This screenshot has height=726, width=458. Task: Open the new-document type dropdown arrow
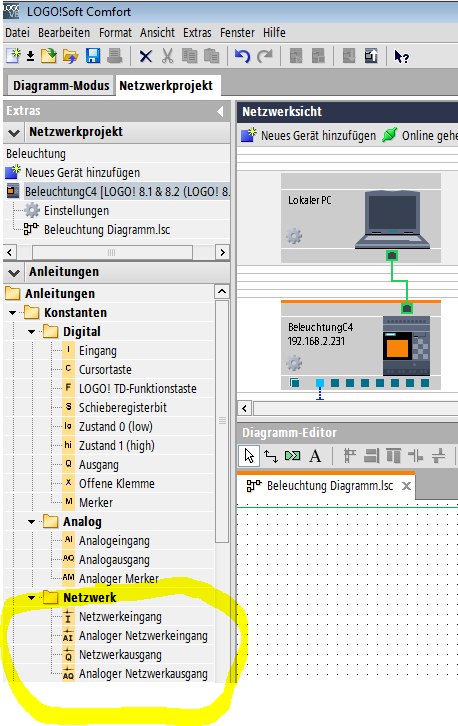(30, 56)
